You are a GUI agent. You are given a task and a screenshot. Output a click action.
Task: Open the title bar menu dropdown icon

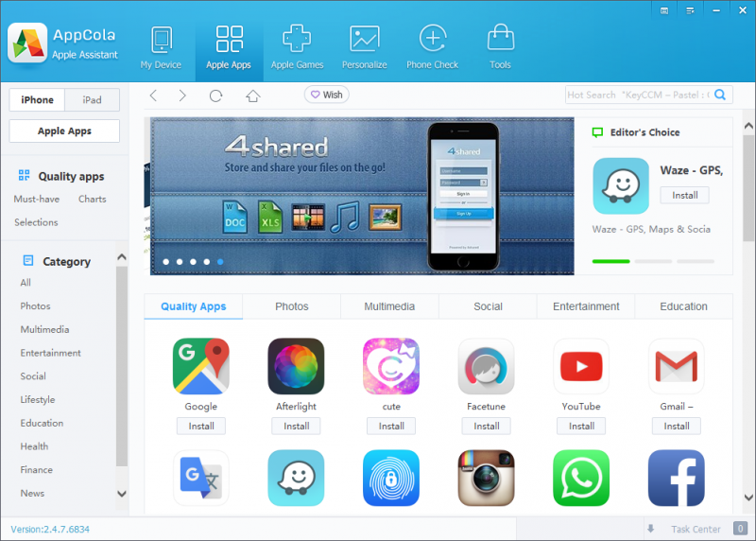click(690, 10)
